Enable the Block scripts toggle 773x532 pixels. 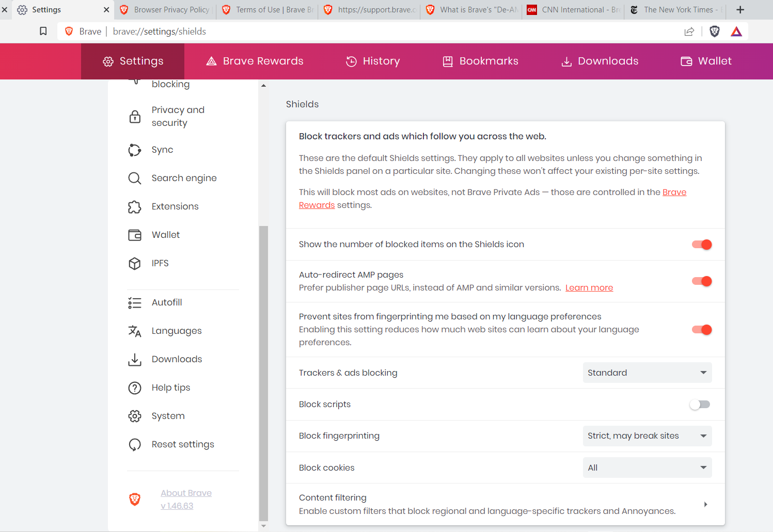click(x=700, y=404)
